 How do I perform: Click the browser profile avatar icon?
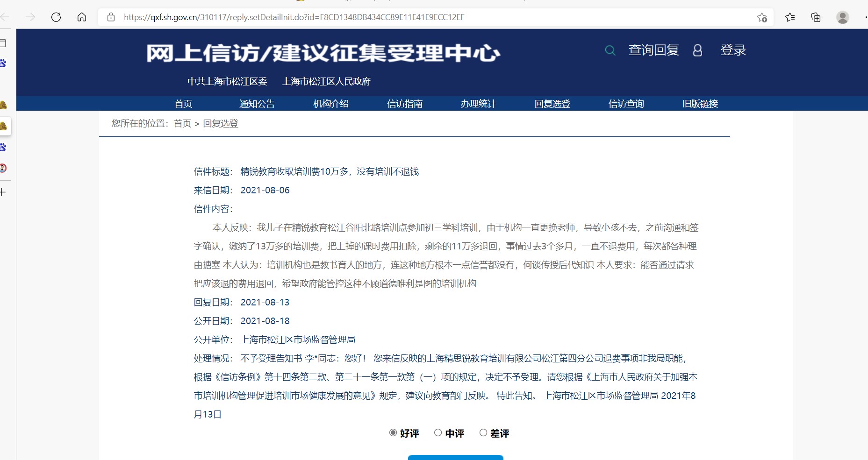(842, 17)
